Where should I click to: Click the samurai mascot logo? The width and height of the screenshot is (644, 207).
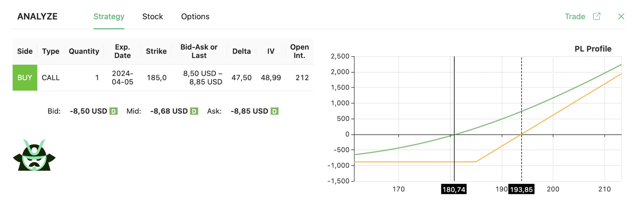tap(34, 155)
